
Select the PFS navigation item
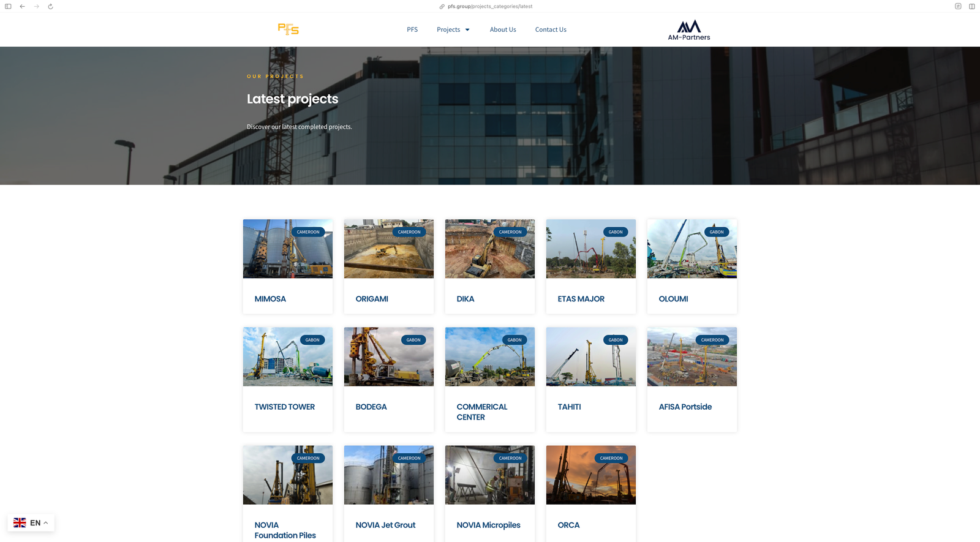click(412, 30)
